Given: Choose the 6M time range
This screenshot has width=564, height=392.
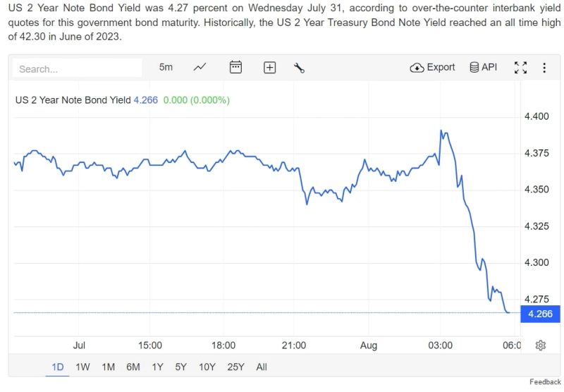Looking at the screenshot, I should (133, 367).
